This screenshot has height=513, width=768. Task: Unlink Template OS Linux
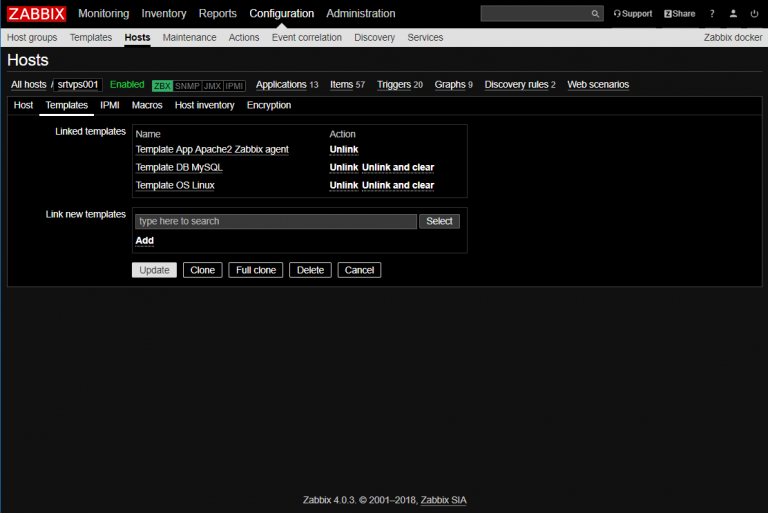[344, 186]
